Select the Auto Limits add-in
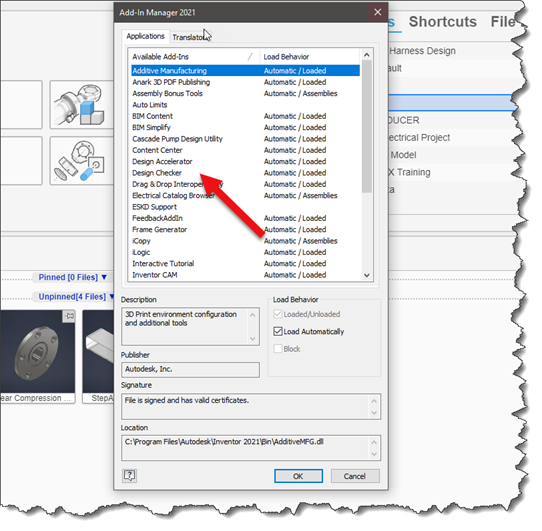 pos(245,105)
